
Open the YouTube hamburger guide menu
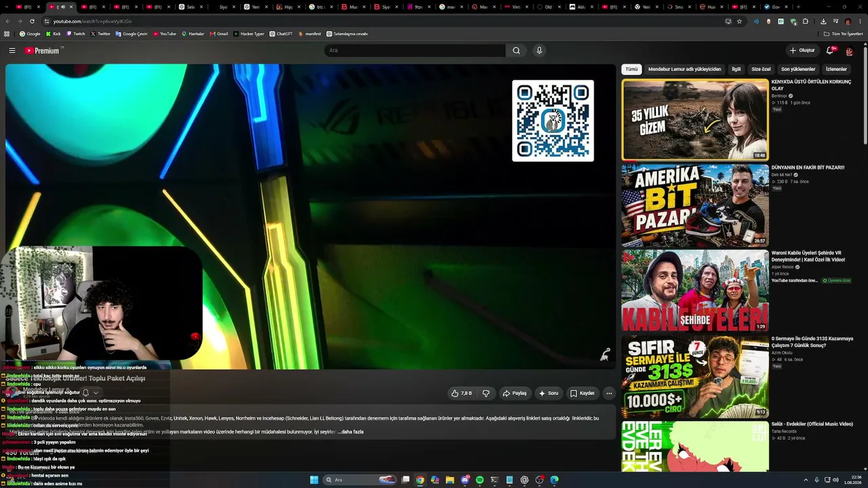[12, 50]
